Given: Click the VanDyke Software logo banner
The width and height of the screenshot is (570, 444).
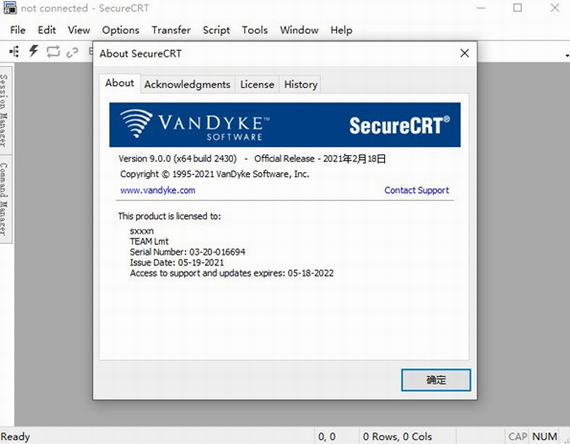Looking at the screenshot, I should tap(285, 125).
